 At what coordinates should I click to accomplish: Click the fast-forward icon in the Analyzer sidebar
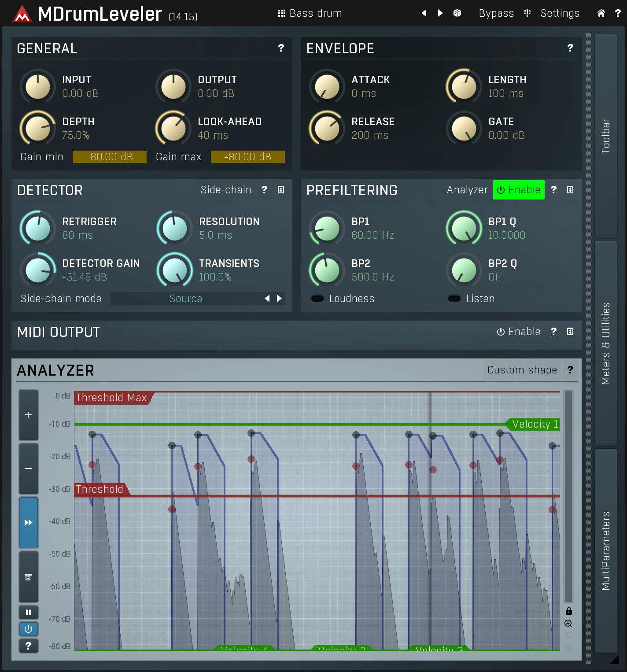click(x=28, y=523)
